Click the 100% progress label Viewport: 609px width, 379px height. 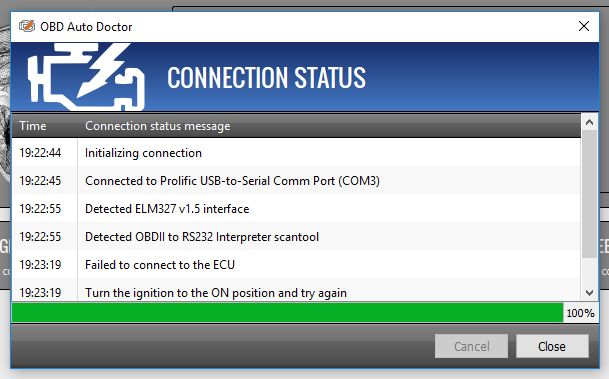580,313
